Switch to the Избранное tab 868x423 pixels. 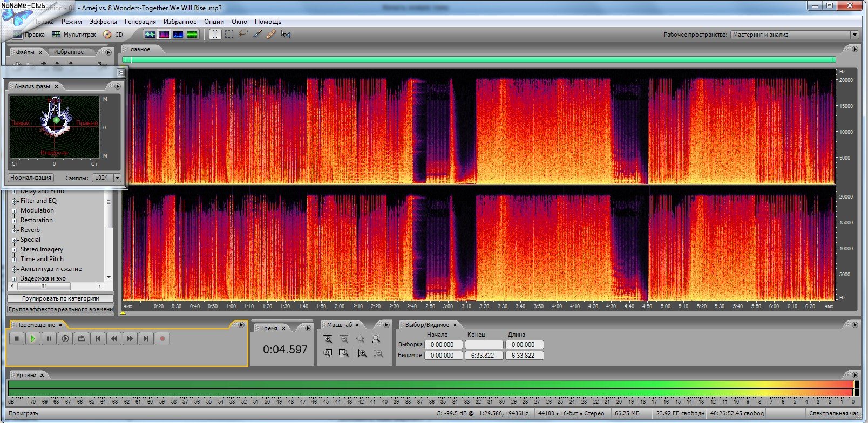pyautogui.click(x=69, y=52)
